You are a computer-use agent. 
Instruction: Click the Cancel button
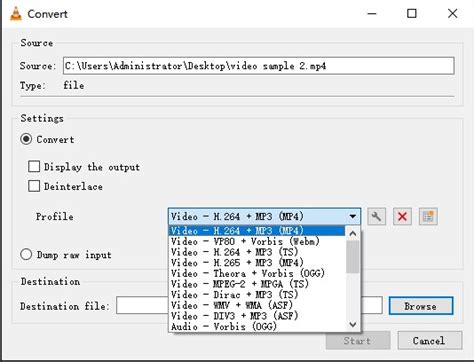pyautogui.click(x=429, y=340)
